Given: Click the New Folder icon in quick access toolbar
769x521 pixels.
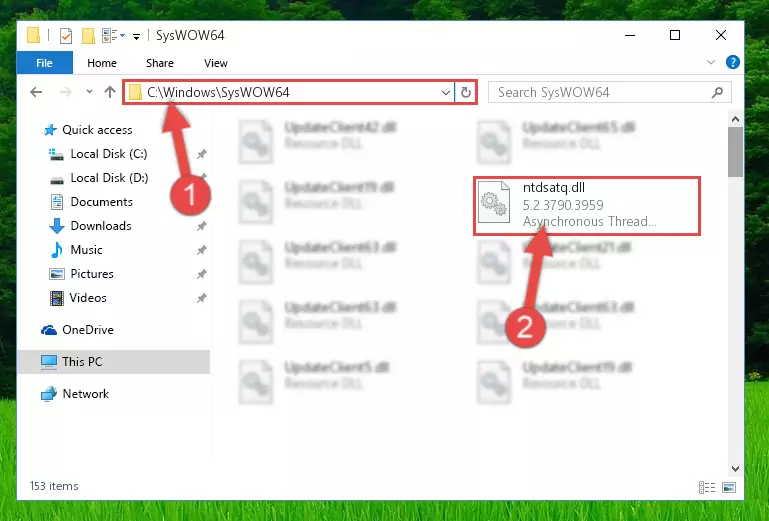Looking at the screenshot, I should pyautogui.click(x=88, y=36).
